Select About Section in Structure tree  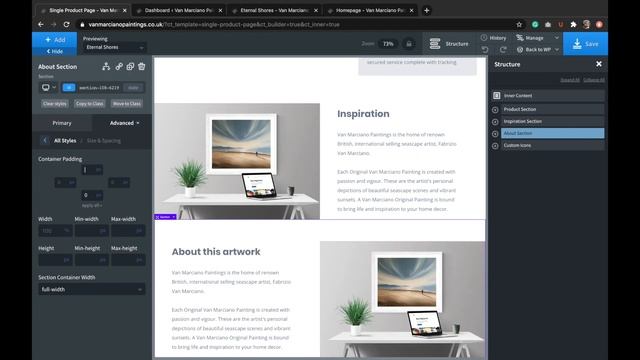pos(553,133)
